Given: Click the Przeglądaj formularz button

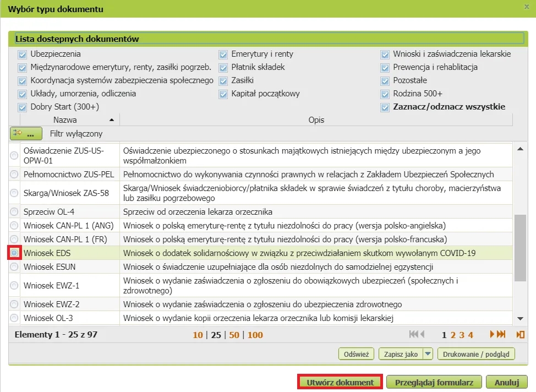Looking at the screenshot, I should (x=434, y=382).
